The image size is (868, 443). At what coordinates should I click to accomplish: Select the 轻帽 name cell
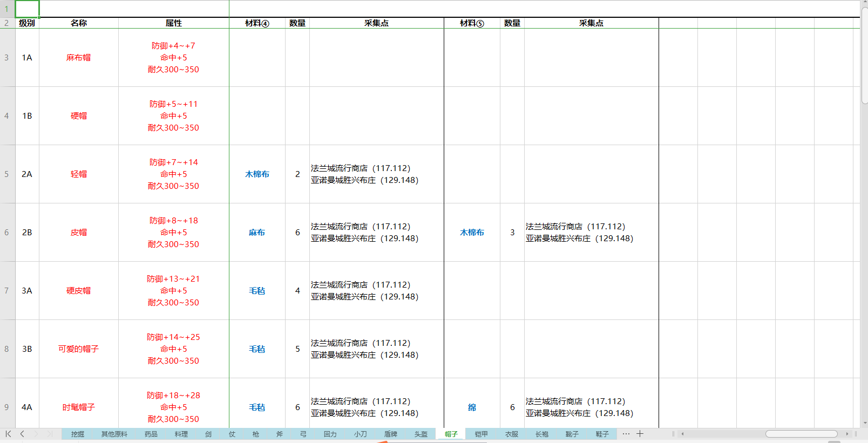coord(79,174)
